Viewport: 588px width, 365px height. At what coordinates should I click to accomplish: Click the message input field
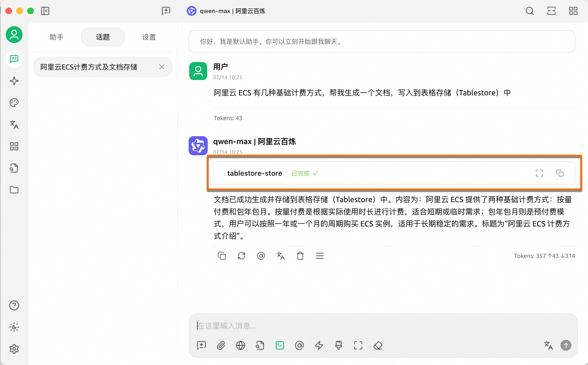pos(381,326)
